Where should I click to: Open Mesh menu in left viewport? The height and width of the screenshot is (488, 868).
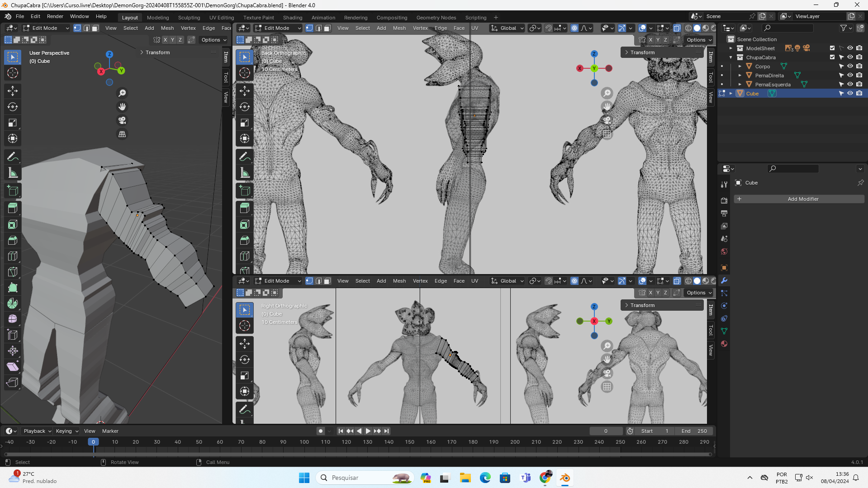pos(167,28)
